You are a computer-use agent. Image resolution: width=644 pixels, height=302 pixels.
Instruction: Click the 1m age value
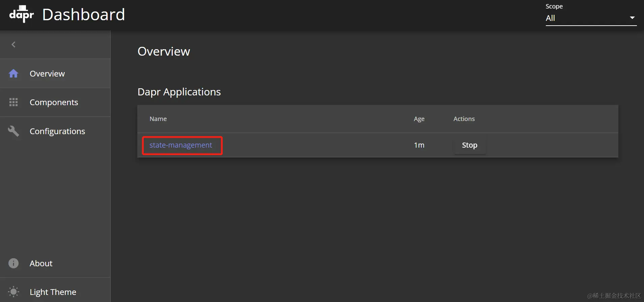(x=419, y=145)
